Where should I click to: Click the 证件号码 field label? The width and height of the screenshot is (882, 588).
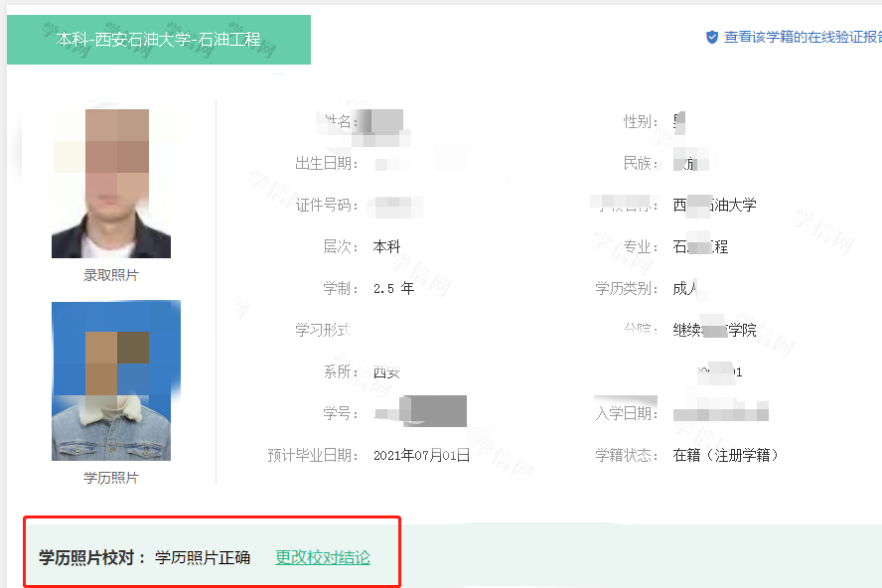(x=326, y=206)
